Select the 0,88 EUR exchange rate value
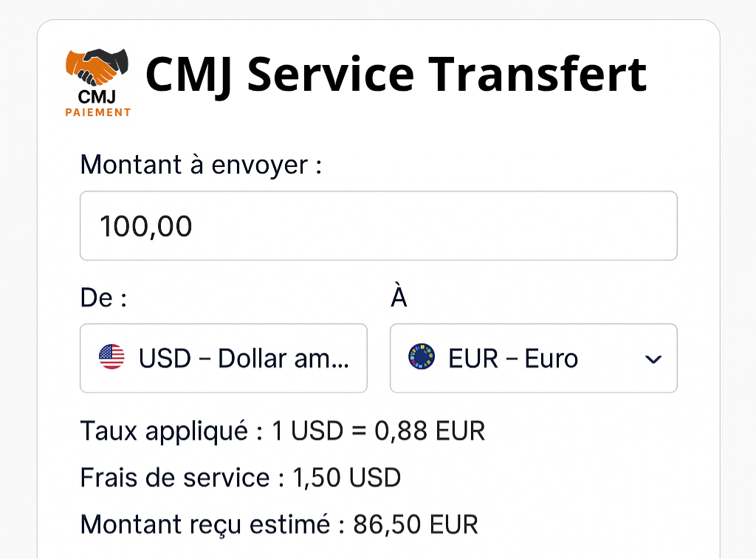The width and height of the screenshot is (756, 559). 430,431
